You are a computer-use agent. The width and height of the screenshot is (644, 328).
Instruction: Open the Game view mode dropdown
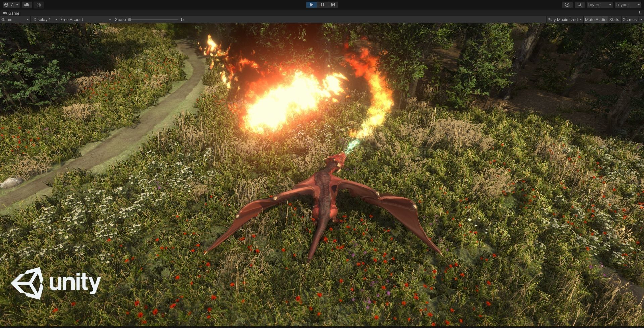click(15, 19)
